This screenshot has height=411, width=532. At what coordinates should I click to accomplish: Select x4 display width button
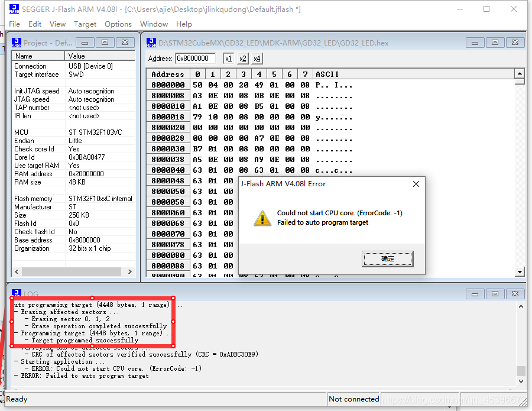257,59
